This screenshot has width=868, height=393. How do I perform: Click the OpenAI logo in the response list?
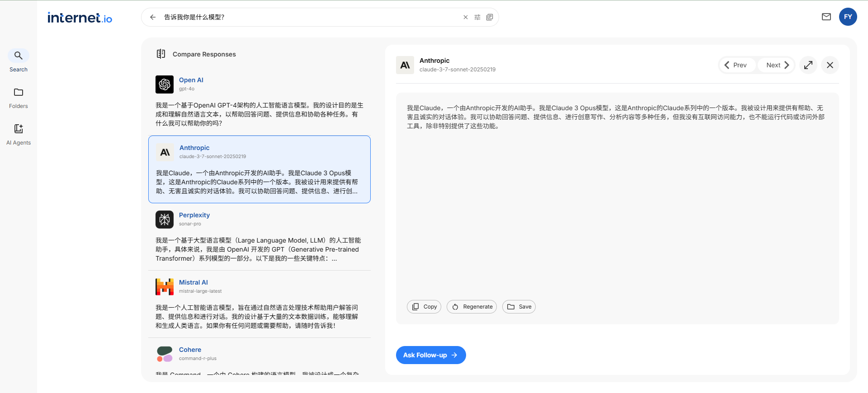pos(165,84)
